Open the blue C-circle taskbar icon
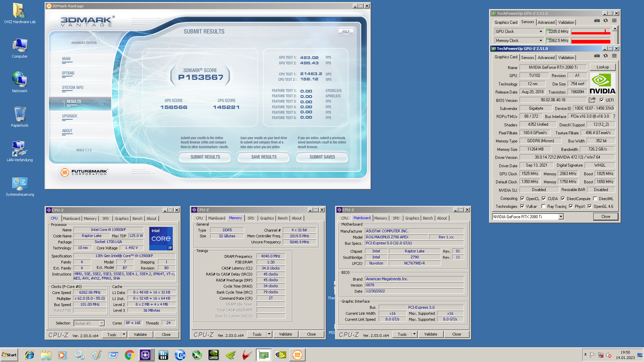 coord(180,355)
